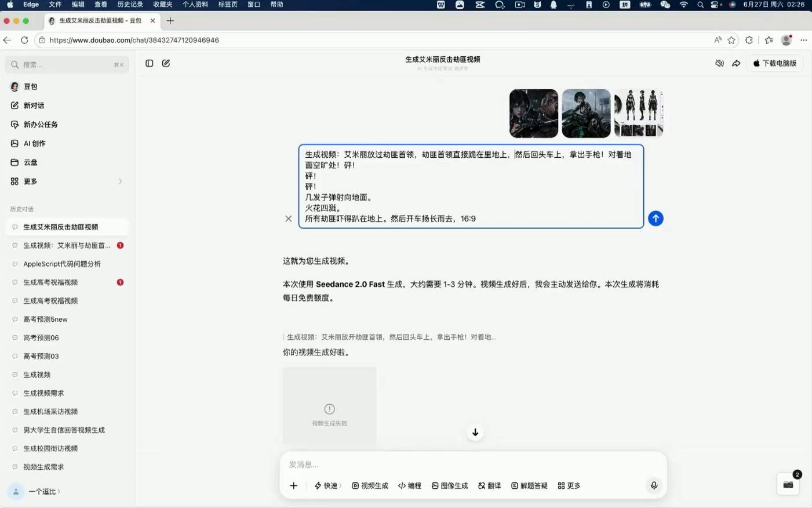Select 解题答疑 tool

pos(529,486)
